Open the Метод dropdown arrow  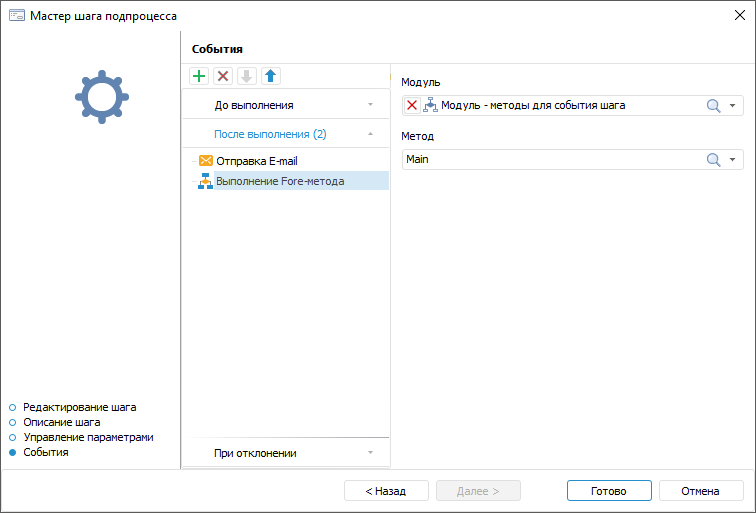733,159
